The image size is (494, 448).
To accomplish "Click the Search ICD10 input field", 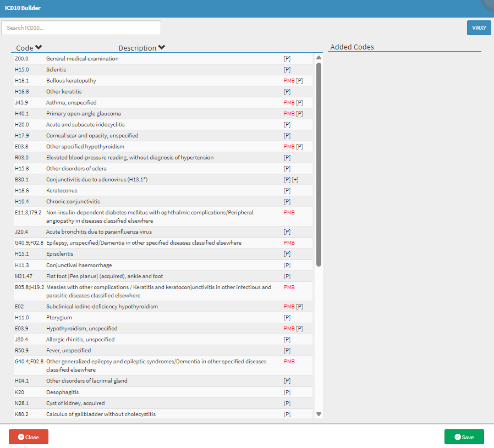I will (x=81, y=28).
